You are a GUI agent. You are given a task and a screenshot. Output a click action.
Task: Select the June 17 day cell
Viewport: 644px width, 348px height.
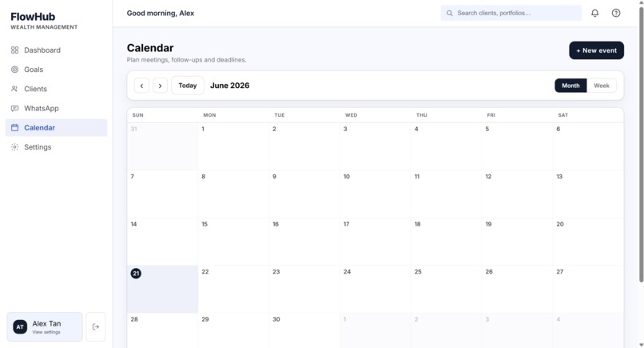coord(376,242)
